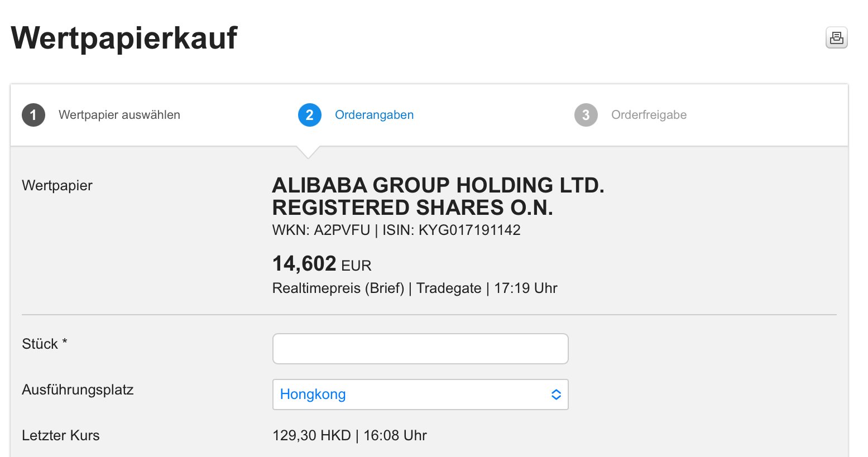868x457 pixels.
Task: Click the blue step 2 circle
Action: 310,115
